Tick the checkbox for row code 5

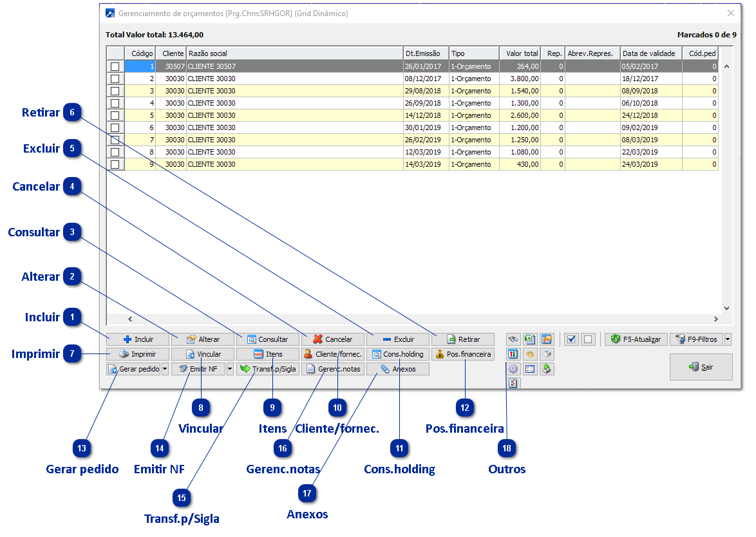click(x=115, y=115)
